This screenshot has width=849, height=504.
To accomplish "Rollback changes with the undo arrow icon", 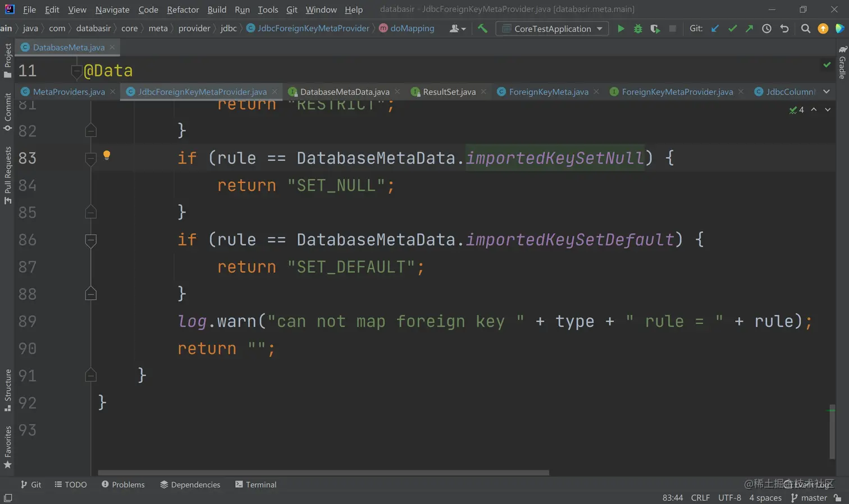I will coord(784,29).
